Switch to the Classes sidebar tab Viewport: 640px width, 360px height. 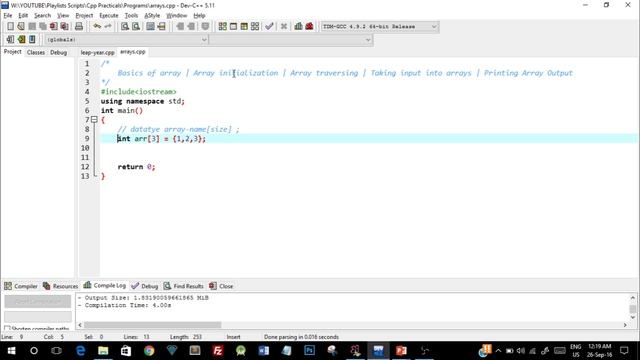[36, 52]
